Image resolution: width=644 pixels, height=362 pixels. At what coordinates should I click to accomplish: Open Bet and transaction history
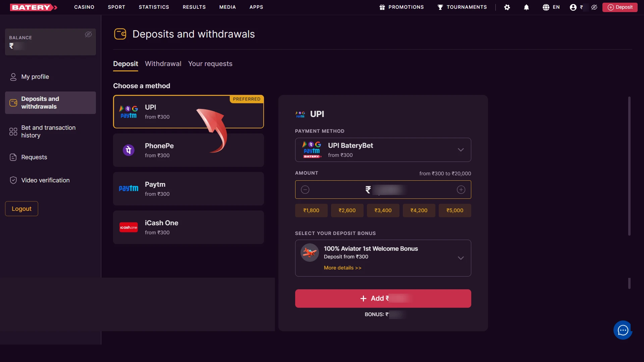point(48,131)
